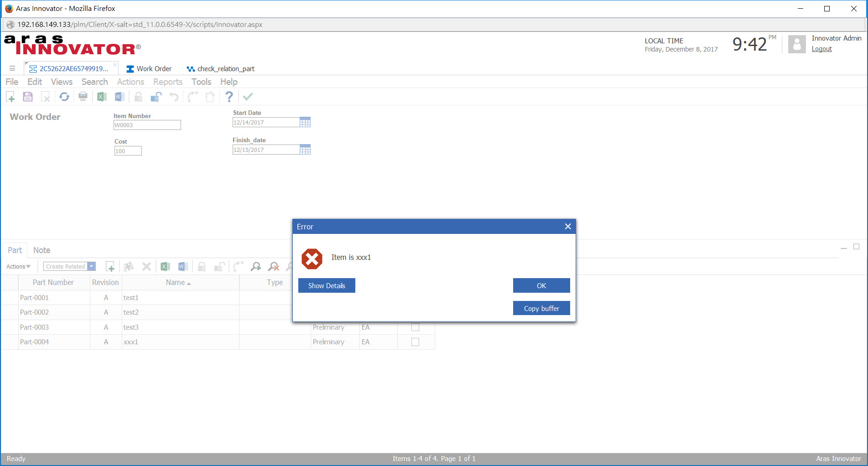Select the 2C52622AE65749919... tab

click(x=69, y=68)
